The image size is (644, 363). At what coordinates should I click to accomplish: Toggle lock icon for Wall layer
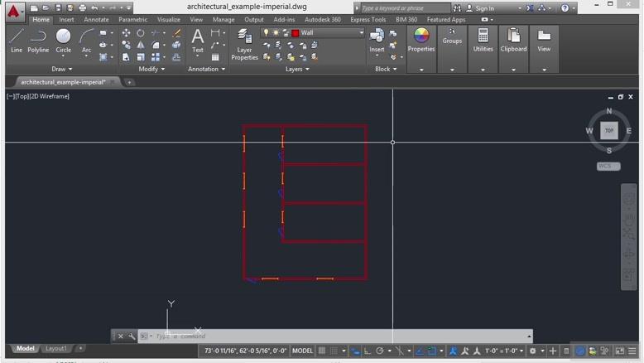tap(286, 32)
